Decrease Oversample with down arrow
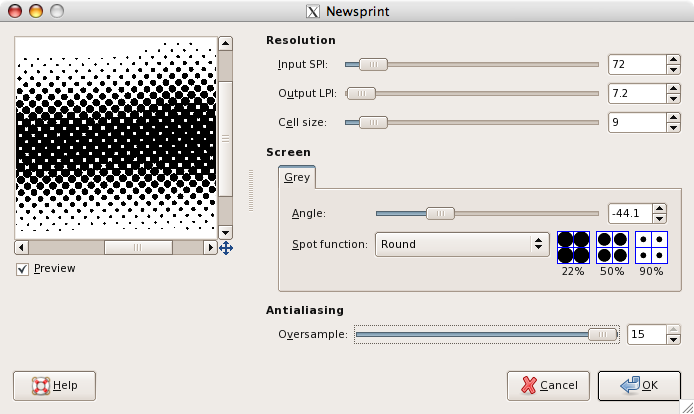694x414 pixels. tap(673, 340)
